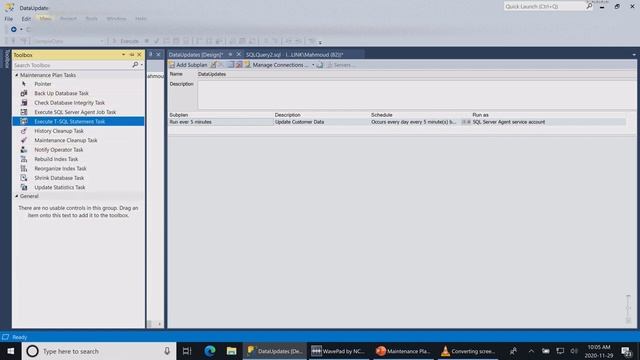
Task: Select Update Statistics Task
Action: click(x=60, y=187)
